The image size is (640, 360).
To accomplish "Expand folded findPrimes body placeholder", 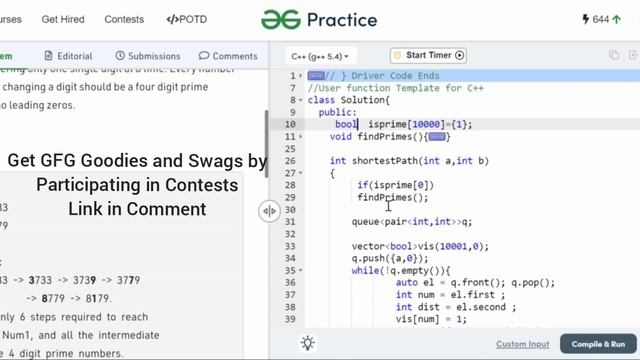I will pos(437,137).
